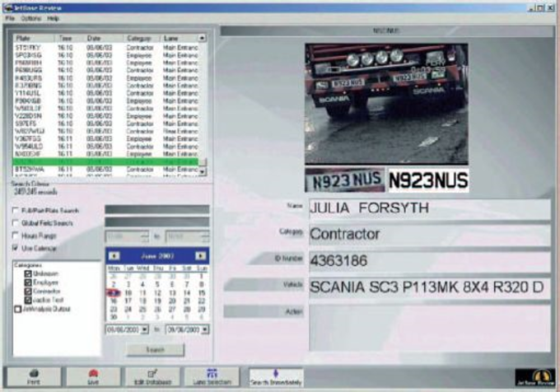
Task: Uncheck Employee in Categories list
Action: click(x=28, y=282)
